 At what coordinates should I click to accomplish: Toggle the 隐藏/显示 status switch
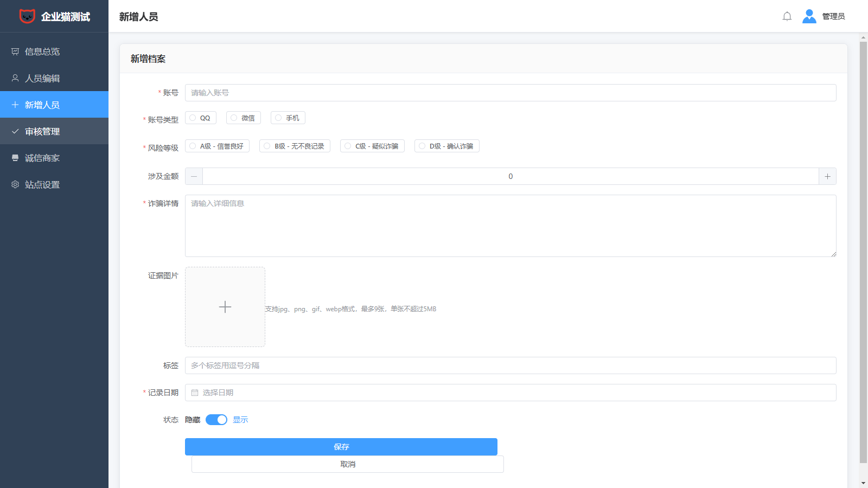(216, 420)
